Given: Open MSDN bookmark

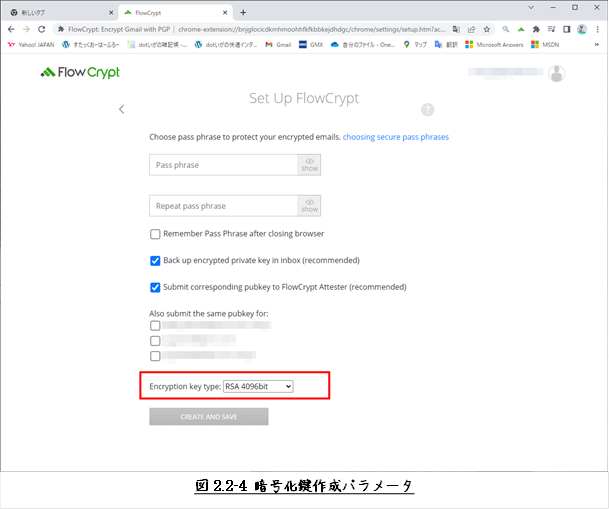Looking at the screenshot, I should tap(545, 45).
